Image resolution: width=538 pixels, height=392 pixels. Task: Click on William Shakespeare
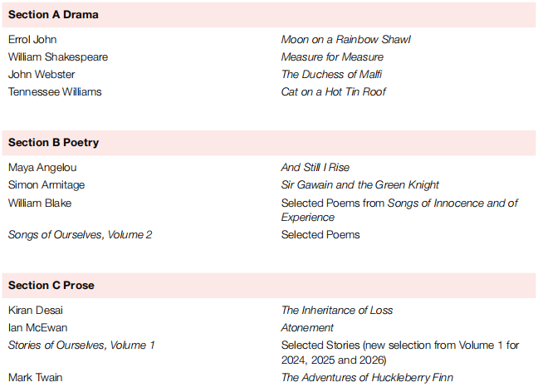[x=58, y=57]
